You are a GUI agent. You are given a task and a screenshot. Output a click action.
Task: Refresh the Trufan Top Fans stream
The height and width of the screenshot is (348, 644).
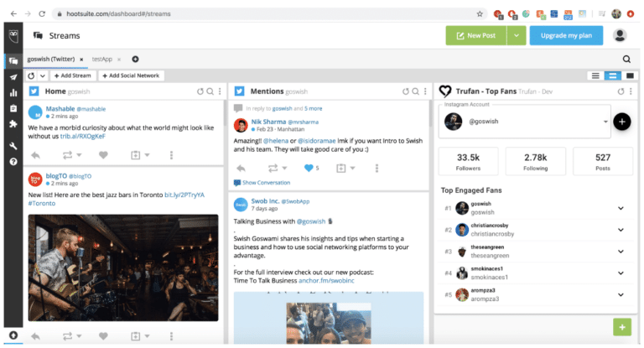coord(621,91)
